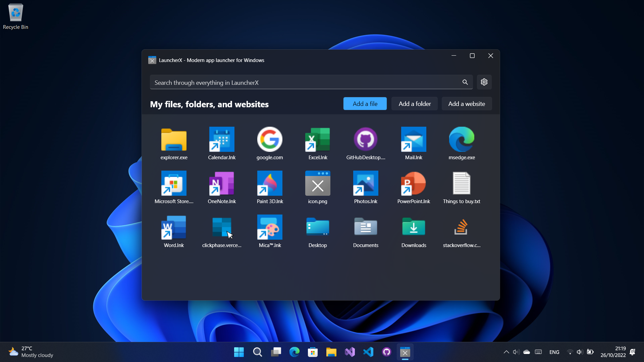Open the weather widget on taskbar
The image size is (644, 362).
31,352
